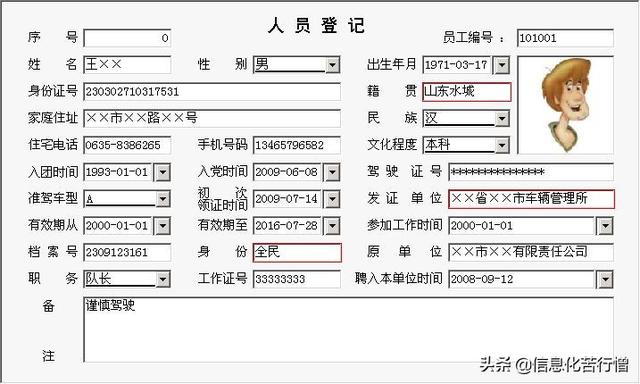Click the 初次领证时间 value 2009-07-14
Image resolution: width=640 pixels, height=384 pixels.
pyautogui.click(x=287, y=199)
